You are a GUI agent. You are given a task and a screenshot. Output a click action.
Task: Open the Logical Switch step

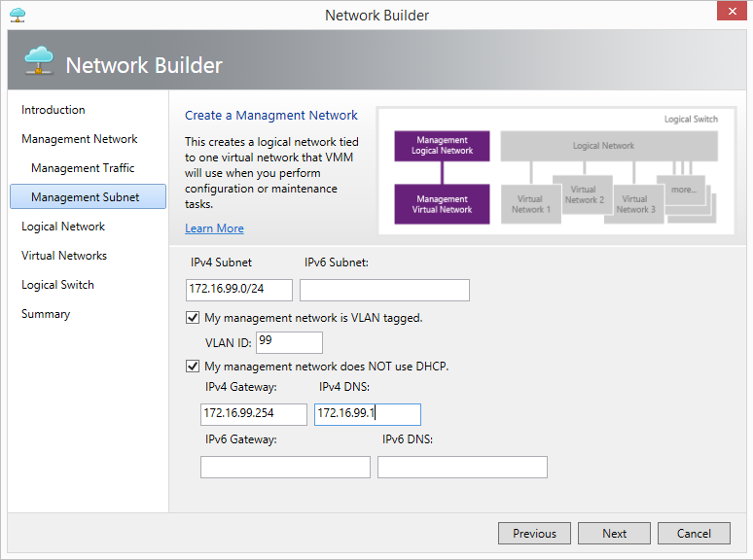click(58, 285)
